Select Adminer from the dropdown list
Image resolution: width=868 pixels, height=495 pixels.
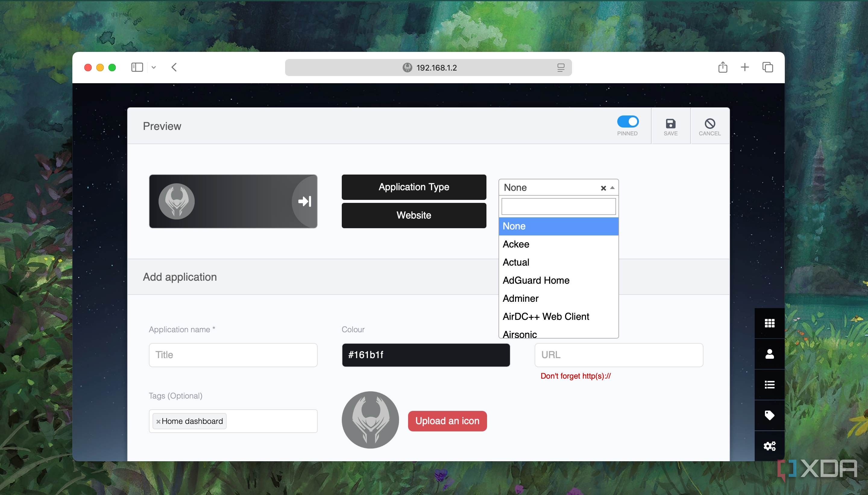pos(558,298)
